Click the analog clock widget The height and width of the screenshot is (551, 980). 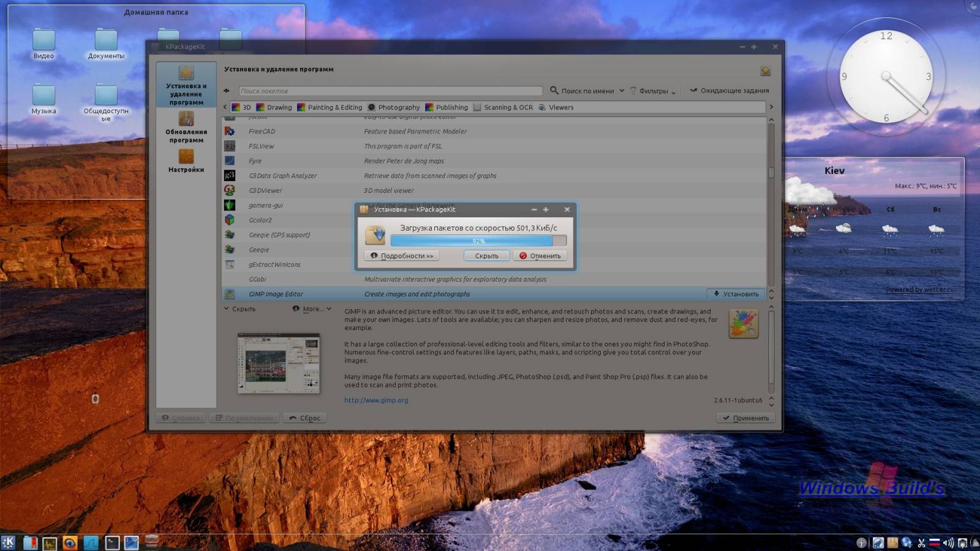[886, 78]
